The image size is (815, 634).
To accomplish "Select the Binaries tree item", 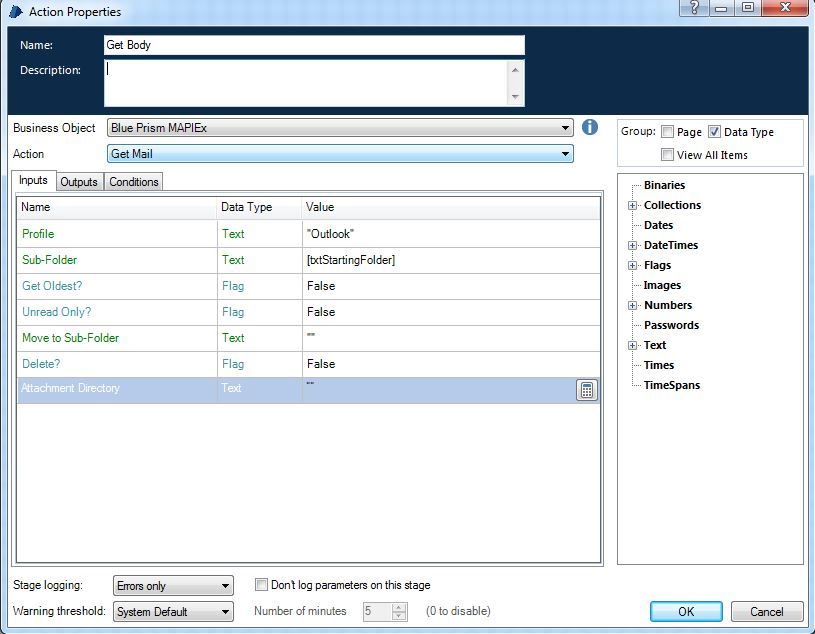I will click(664, 185).
